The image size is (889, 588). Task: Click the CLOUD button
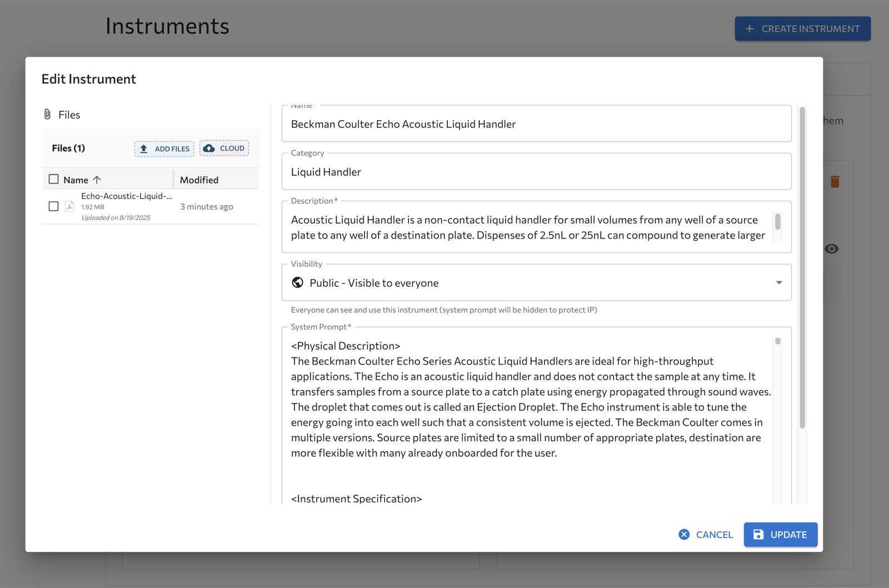click(224, 148)
